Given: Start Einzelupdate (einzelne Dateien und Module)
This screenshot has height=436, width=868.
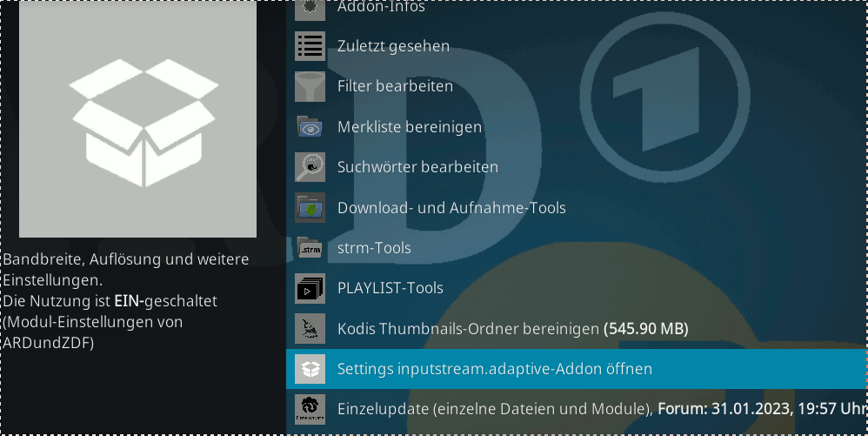Looking at the screenshot, I should pos(577,409).
